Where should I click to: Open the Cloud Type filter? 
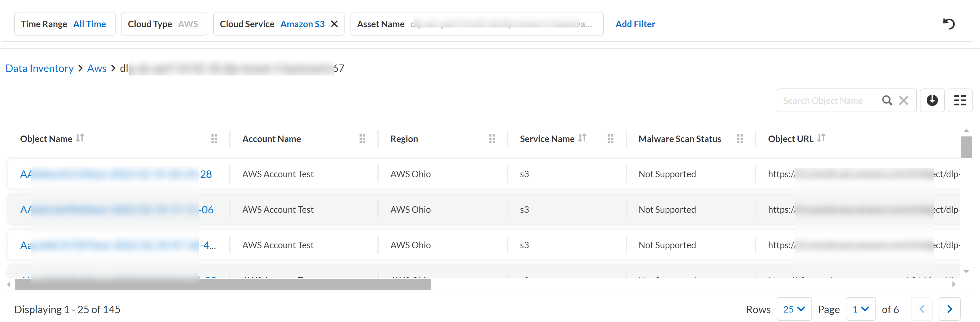point(164,24)
